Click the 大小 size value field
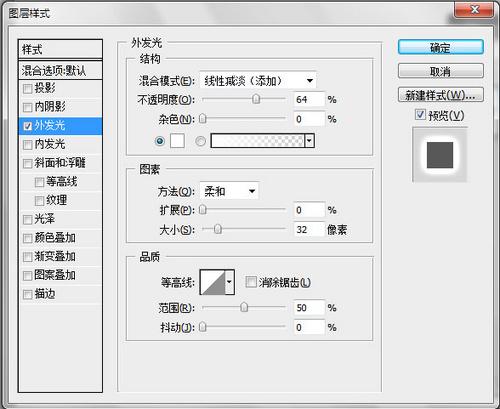This screenshot has width=500, height=409. tap(309, 230)
